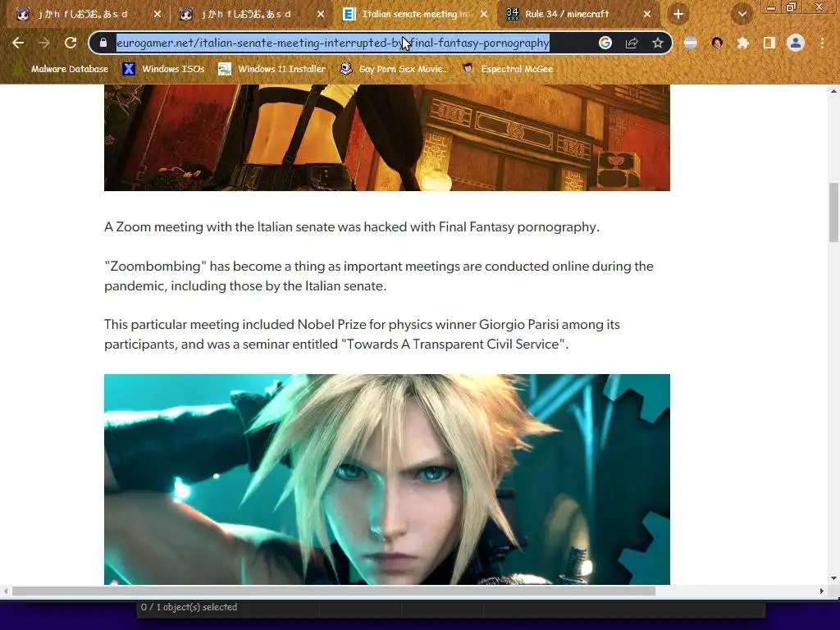
Task: Share this page via the share icon
Action: click(632, 43)
